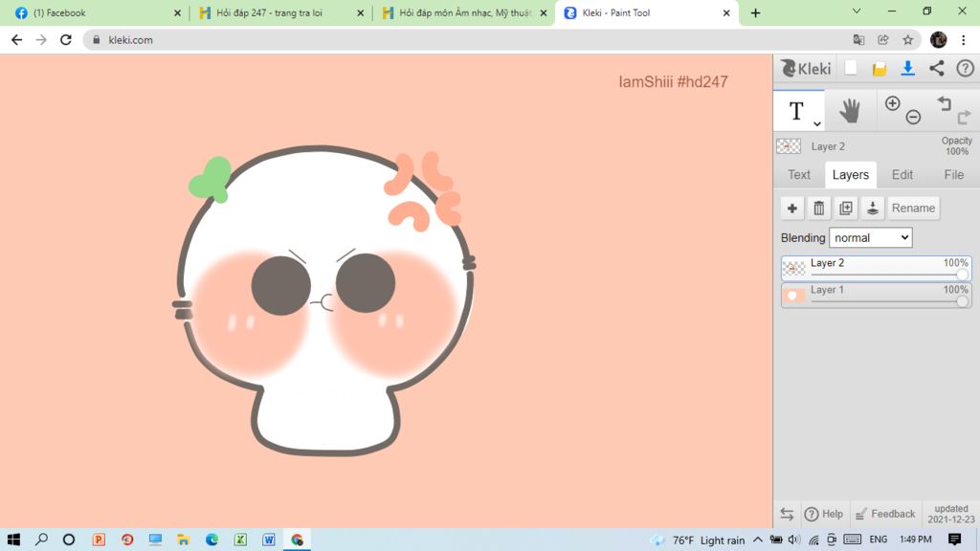Click the Layer 1 thumbnail in the list
The width and height of the screenshot is (980, 551).
click(793, 296)
